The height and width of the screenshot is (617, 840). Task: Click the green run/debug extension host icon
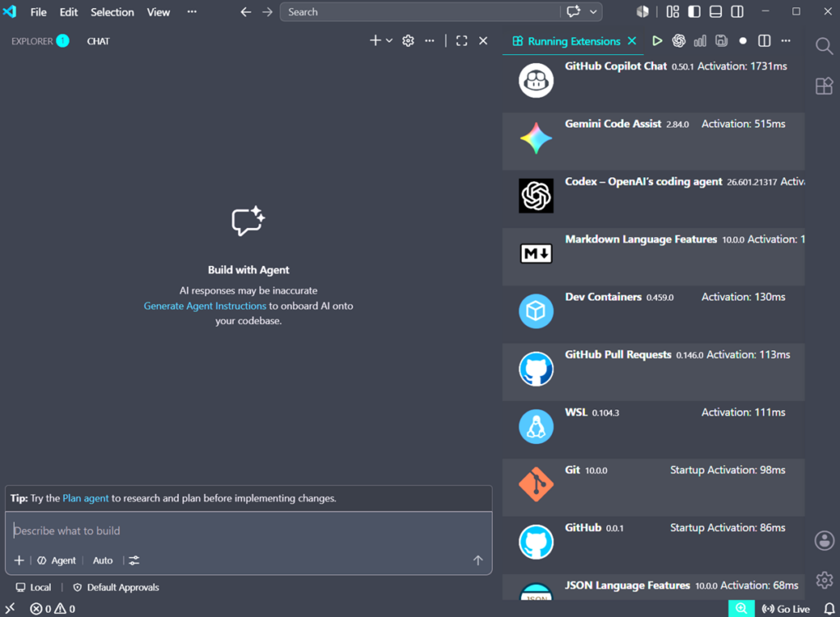[x=657, y=41]
